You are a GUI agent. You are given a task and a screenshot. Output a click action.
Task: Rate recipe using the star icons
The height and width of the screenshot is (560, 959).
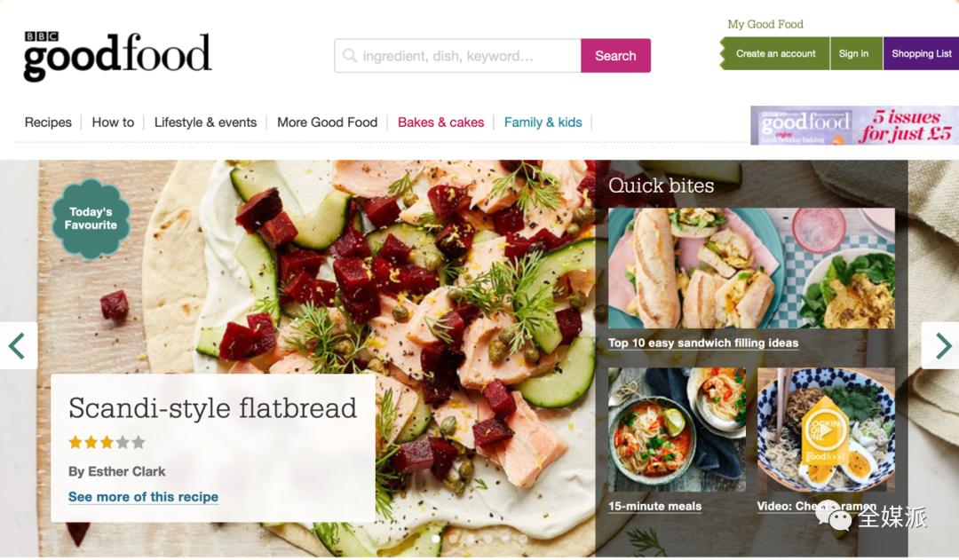click(x=107, y=442)
